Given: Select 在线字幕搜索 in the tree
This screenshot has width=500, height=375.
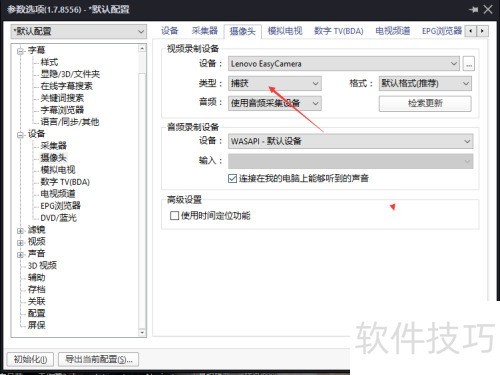Looking at the screenshot, I should (x=66, y=86).
